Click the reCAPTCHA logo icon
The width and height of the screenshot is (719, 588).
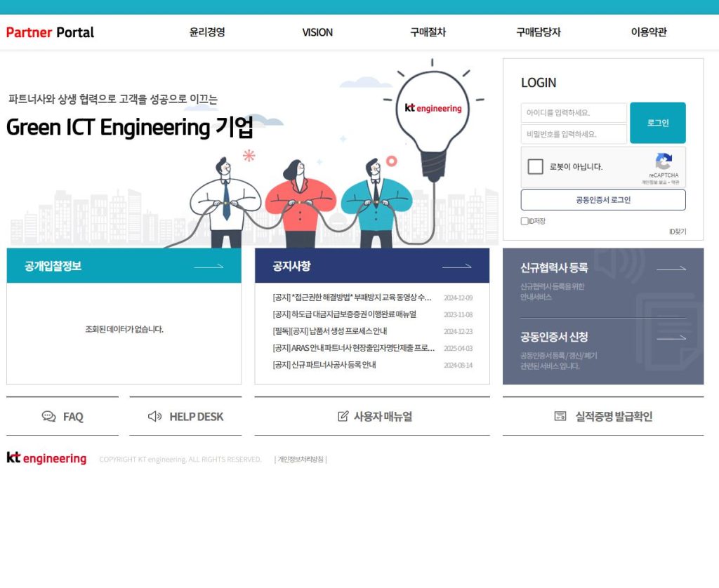coord(664,161)
